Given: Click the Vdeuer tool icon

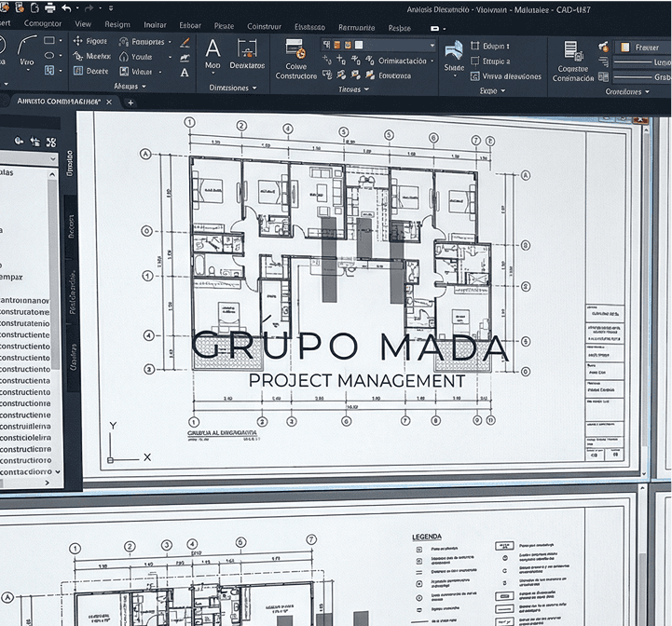Looking at the screenshot, I should click(x=124, y=71).
